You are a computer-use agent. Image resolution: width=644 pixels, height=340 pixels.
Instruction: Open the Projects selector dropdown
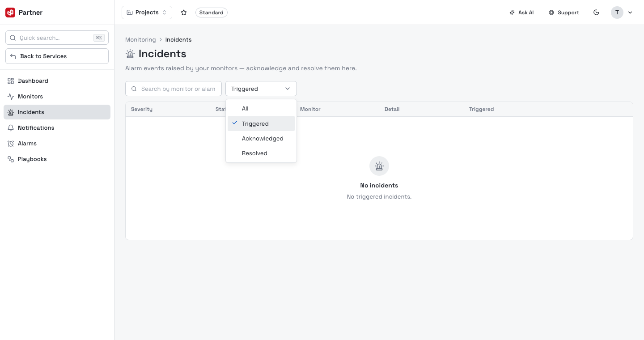[147, 13]
